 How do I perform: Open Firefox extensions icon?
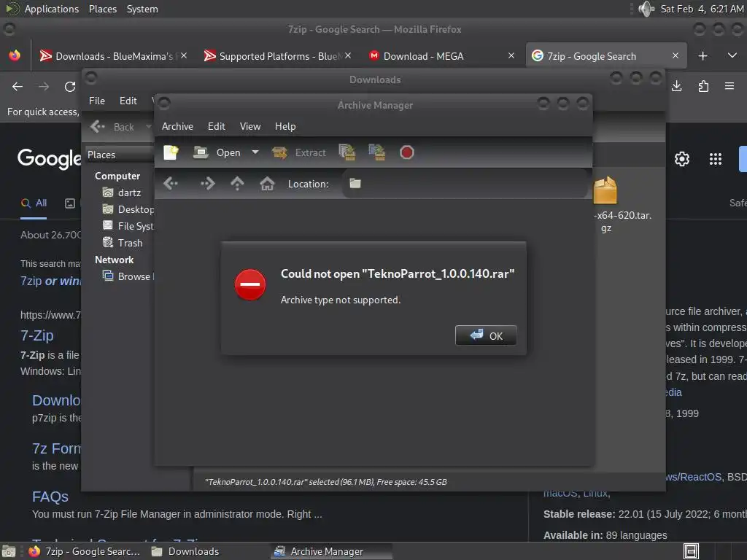[703, 86]
